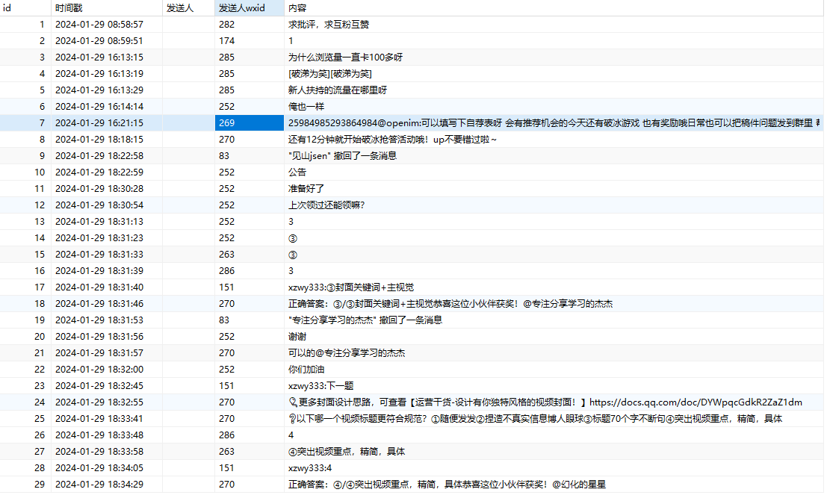Click row id 24
827x504 pixels.
25,402
